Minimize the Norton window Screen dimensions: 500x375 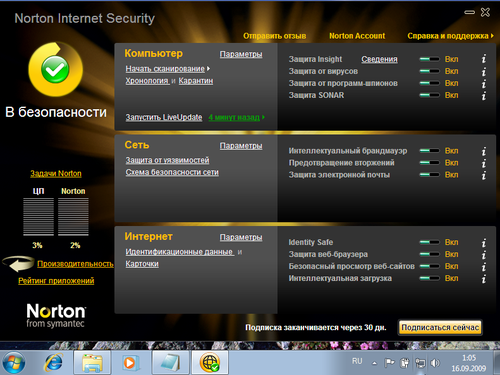469,13
